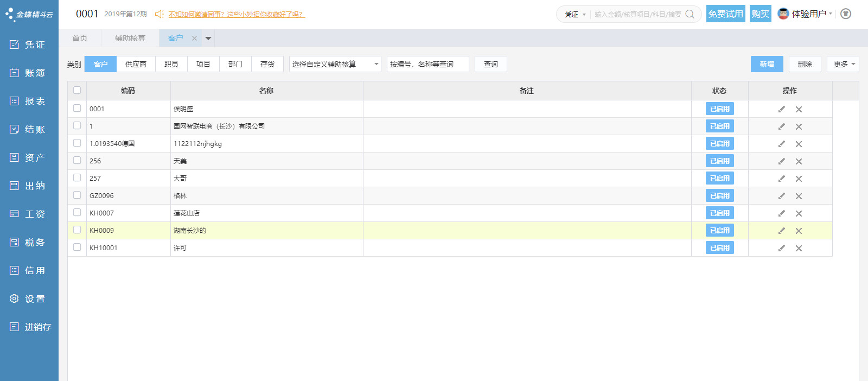This screenshot has height=381, width=868.
Task: Open the 结账 sidebar module
Action: [29, 129]
